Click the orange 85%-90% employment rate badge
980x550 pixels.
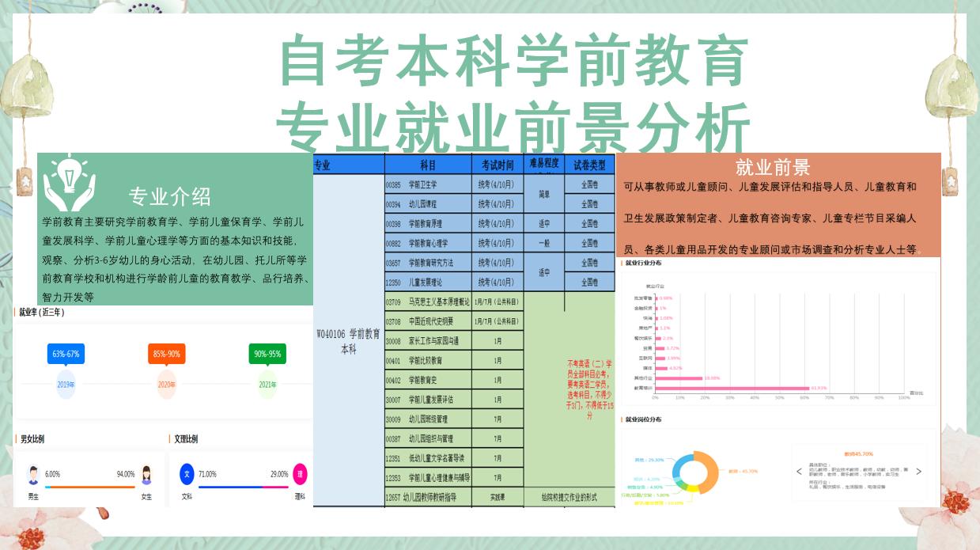click(x=167, y=355)
